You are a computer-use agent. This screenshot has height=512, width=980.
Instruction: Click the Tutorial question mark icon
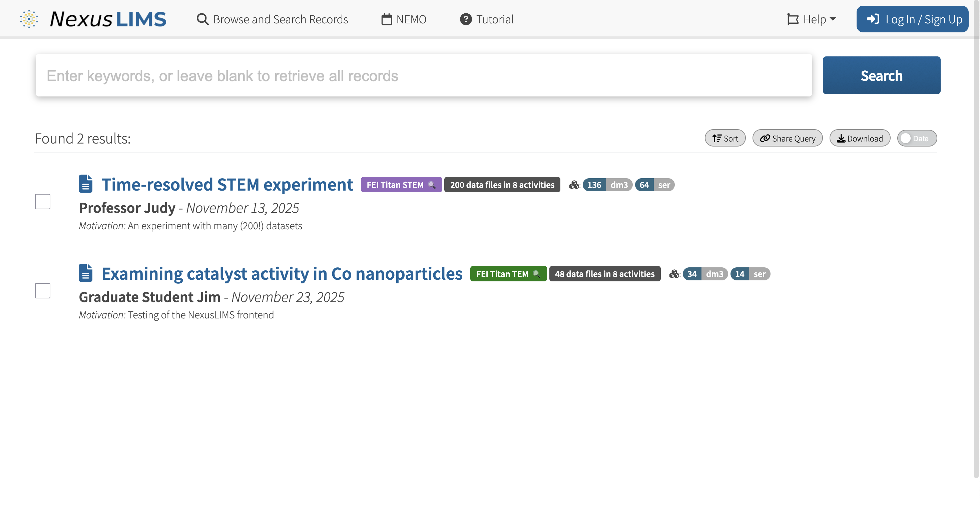point(466,19)
